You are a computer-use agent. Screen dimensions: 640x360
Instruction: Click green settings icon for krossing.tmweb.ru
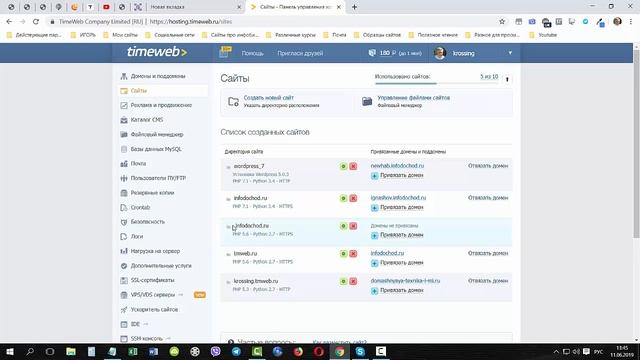(x=343, y=282)
